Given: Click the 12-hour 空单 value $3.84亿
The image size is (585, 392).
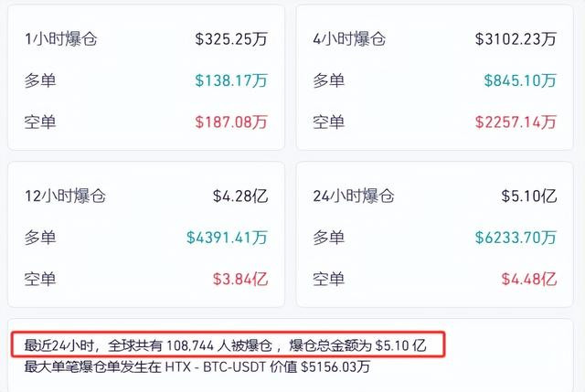Looking at the screenshot, I should 240,279.
